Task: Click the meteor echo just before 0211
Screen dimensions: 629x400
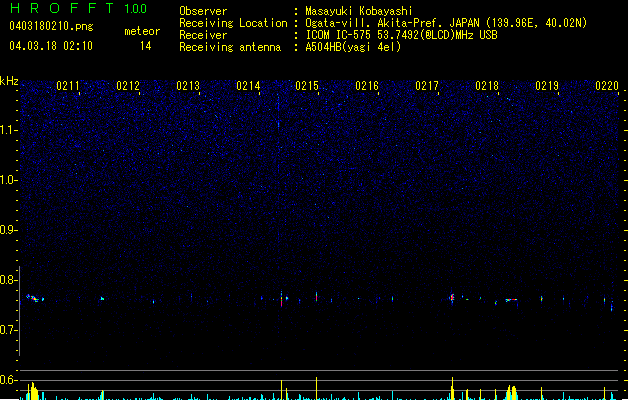Action: [34, 298]
